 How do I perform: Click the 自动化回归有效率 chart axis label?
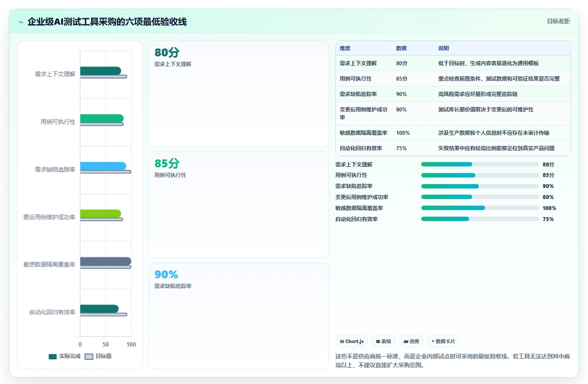click(x=52, y=312)
